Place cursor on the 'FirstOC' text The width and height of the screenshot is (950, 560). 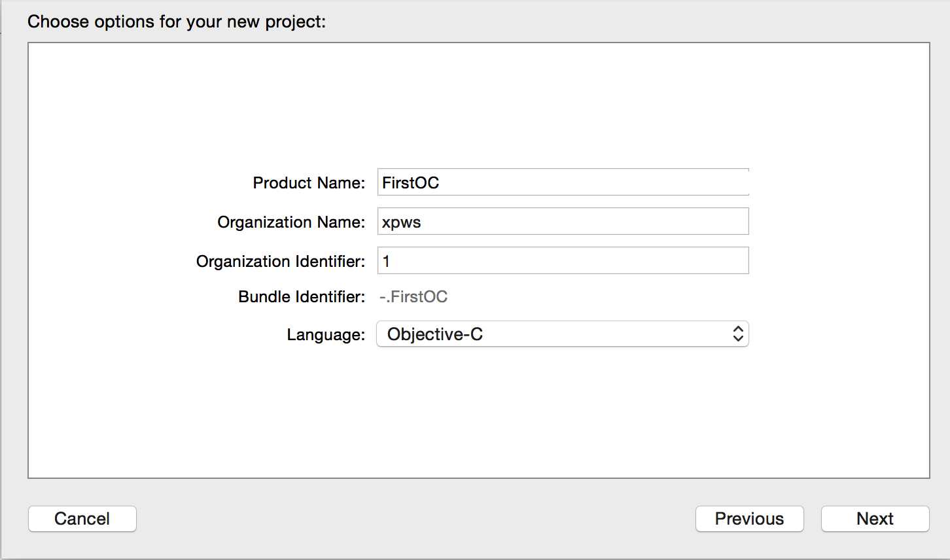(410, 183)
